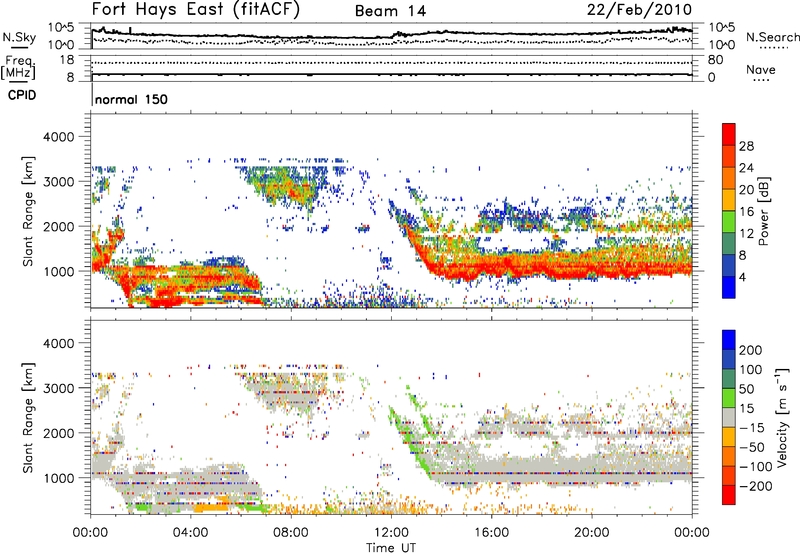800x554 pixels.
Task: Click "3000" on the velocity panel's range axis
Action: 59,388
